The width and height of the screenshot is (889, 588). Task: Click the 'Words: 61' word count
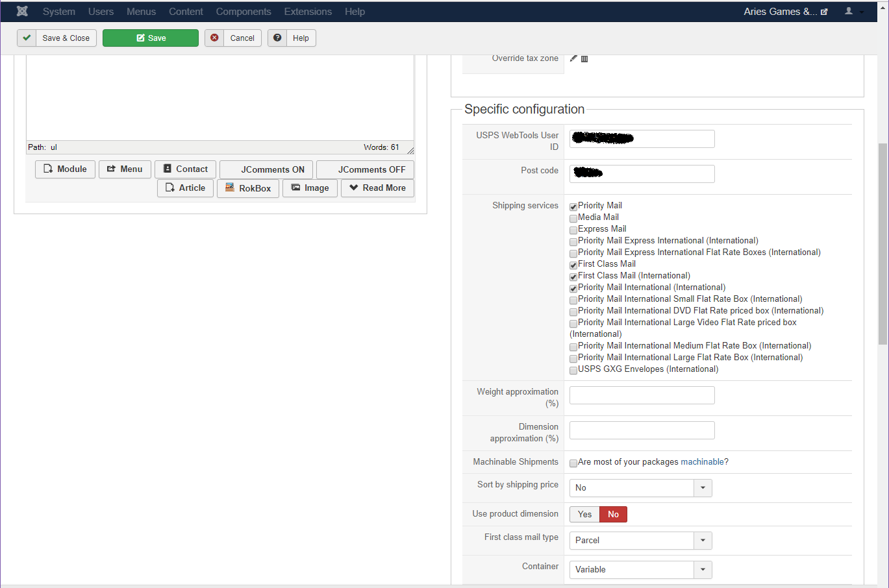point(381,147)
